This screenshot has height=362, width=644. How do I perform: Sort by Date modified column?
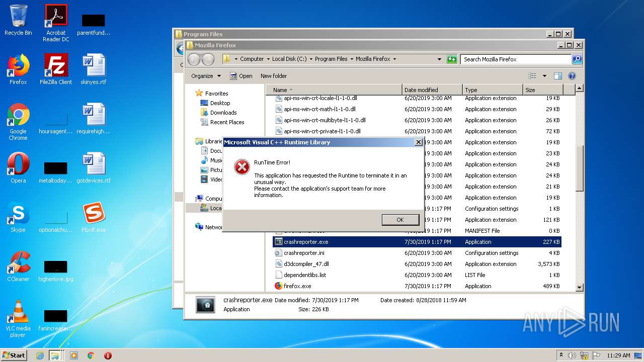(x=432, y=90)
